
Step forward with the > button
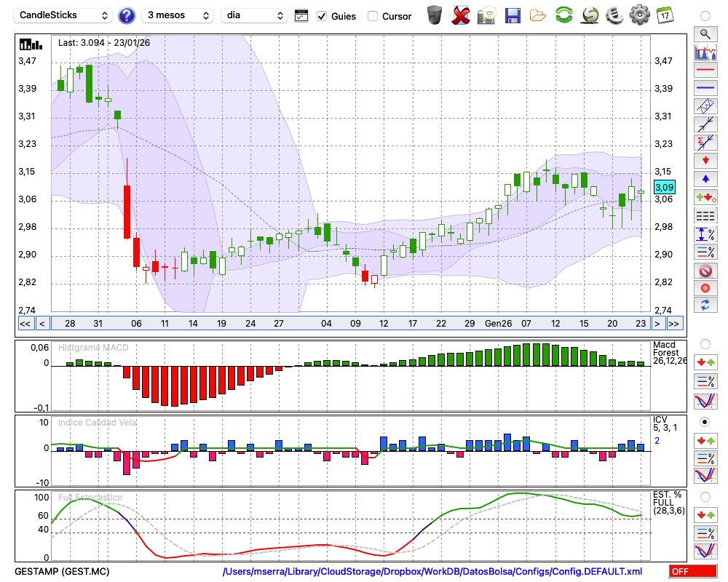click(x=657, y=324)
